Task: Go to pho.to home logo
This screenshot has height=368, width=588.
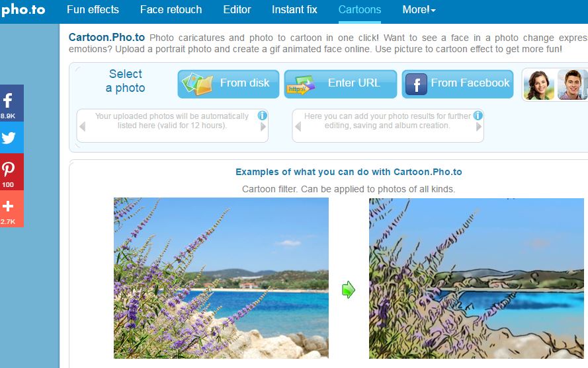Action: (x=23, y=9)
